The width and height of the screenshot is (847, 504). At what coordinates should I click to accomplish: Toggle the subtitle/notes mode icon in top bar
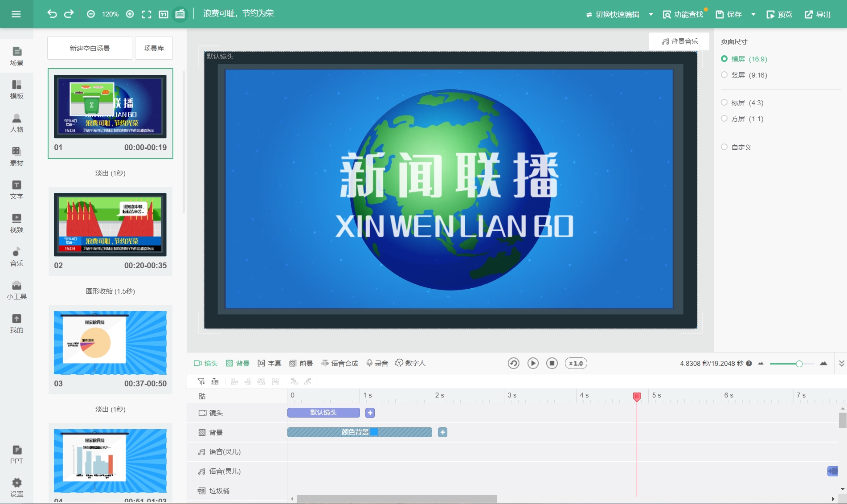[180, 14]
